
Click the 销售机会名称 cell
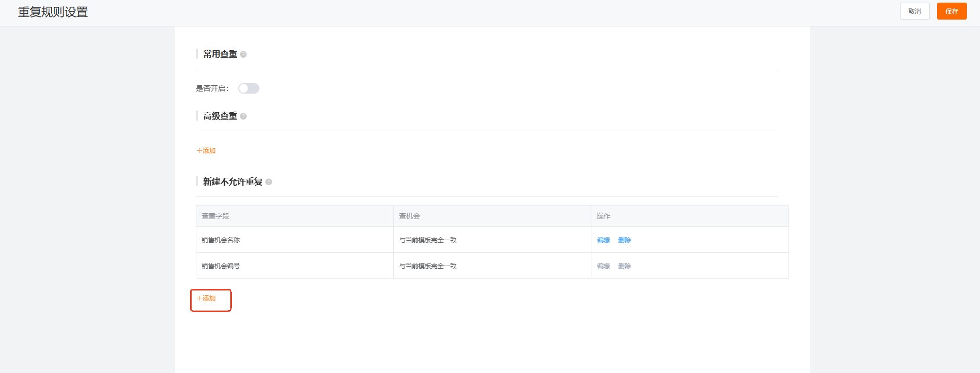coord(294,240)
